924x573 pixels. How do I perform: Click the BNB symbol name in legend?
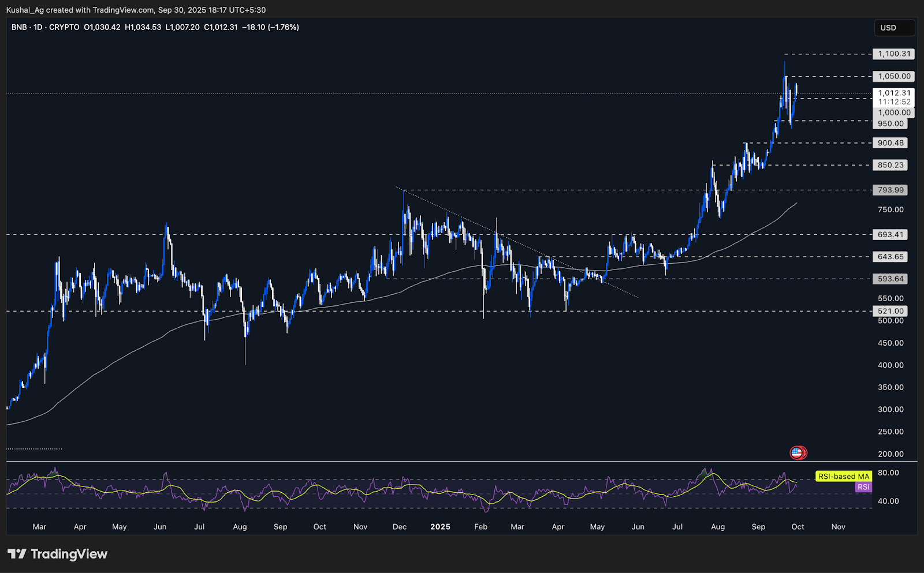click(x=19, y=27)
